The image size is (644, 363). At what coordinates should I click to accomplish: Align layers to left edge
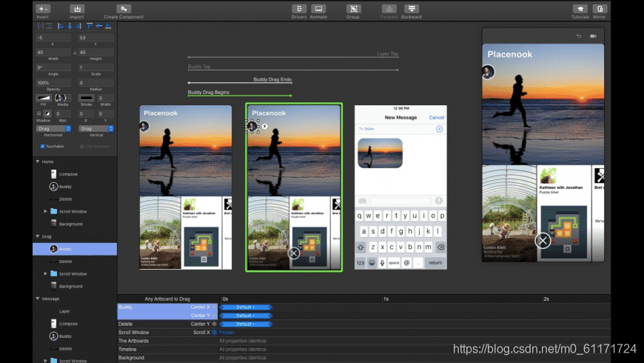(61, 26)
